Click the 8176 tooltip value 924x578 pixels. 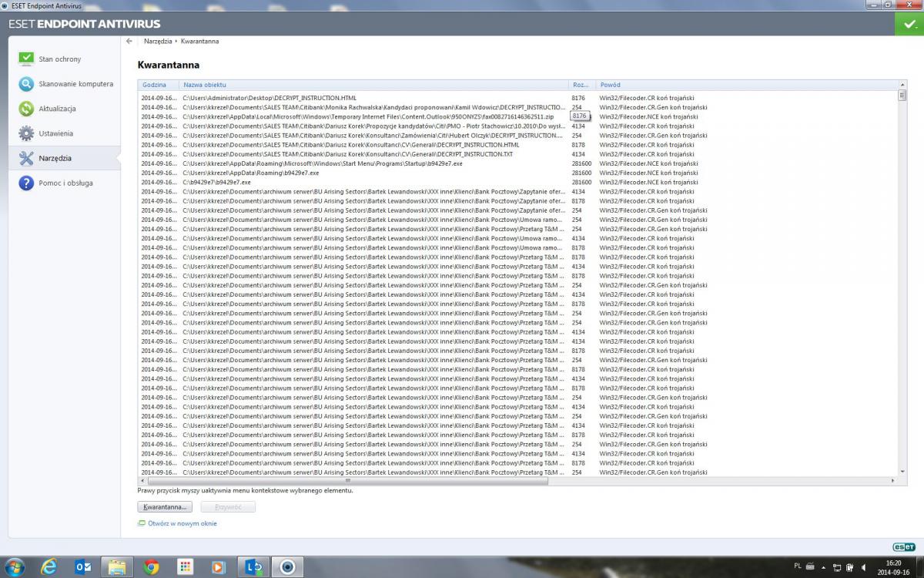click(x=580, y=116)
